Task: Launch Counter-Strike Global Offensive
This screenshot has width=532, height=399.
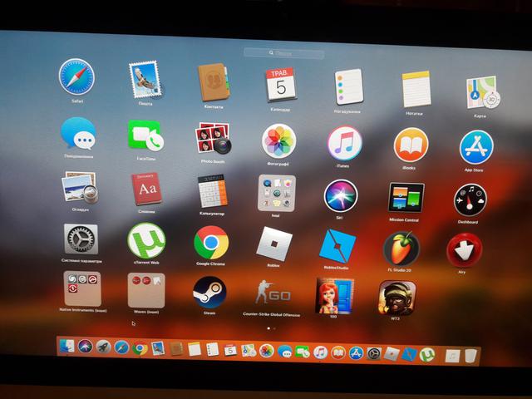Action: 271,293
